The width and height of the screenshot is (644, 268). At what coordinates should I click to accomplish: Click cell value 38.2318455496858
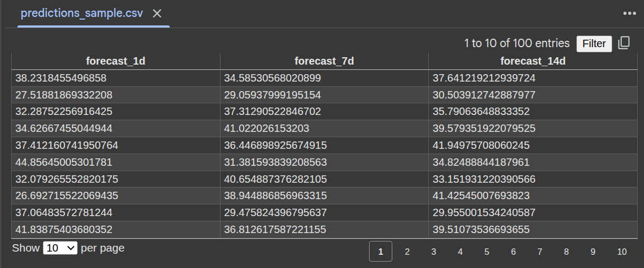pos(61,78)
